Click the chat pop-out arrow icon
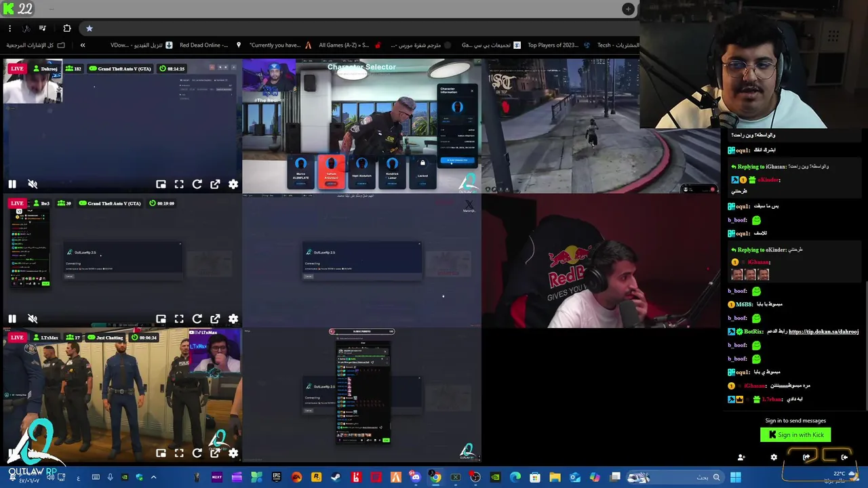This screenshot has height=488, width=868. 806,457
